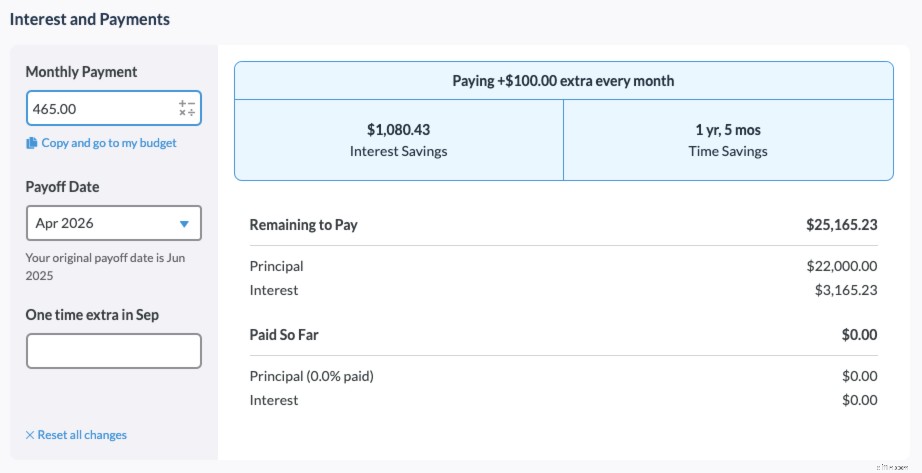Screen dimensions: 922x473
Task: Click the Paid So Far heading
Action: [x=284, y=335]
